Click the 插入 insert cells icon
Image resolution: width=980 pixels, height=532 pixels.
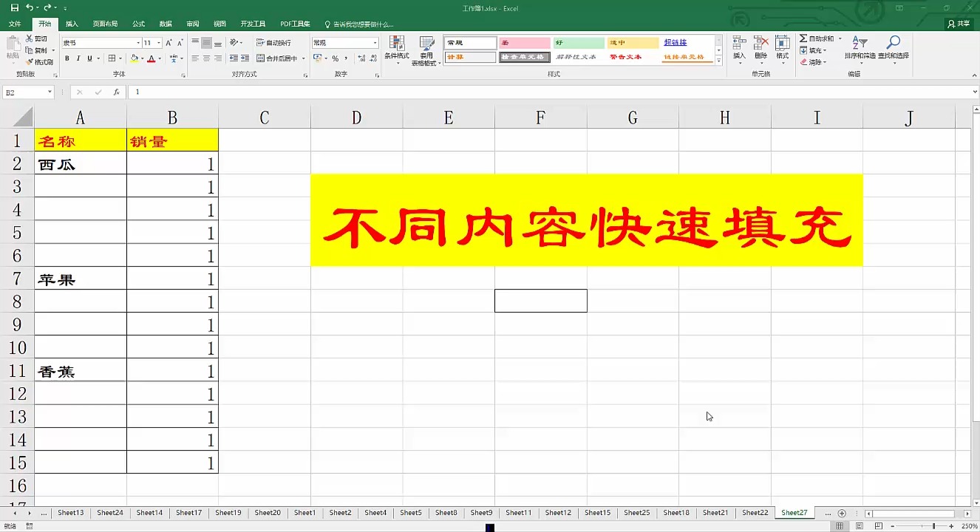[x=739, y=48]
